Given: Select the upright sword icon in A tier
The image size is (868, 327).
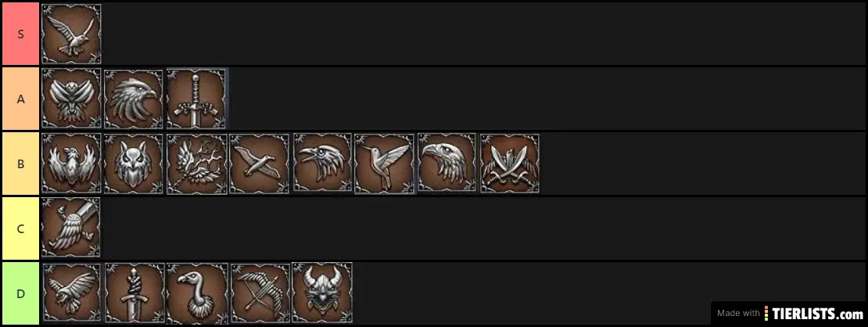Looking at the screenshot, I should pos(196,99).
